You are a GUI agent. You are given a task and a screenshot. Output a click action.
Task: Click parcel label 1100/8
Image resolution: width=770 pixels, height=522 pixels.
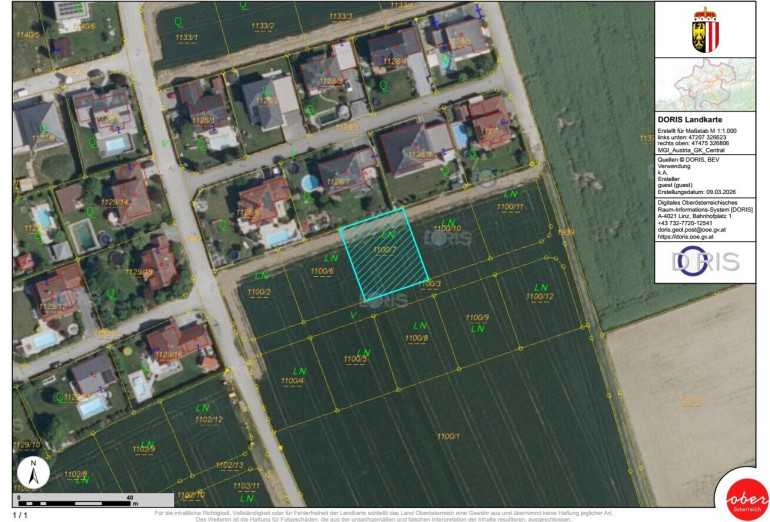coord(416,338)
